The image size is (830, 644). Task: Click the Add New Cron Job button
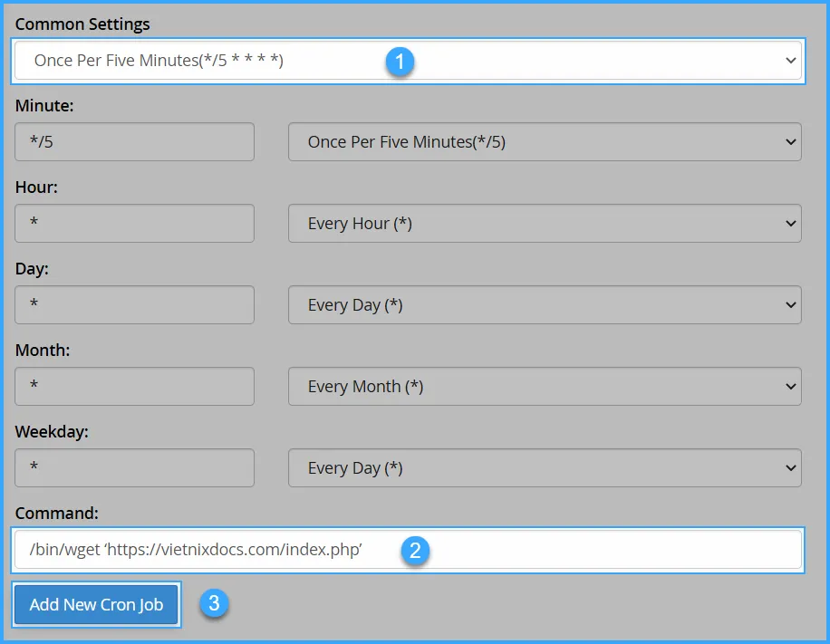coord(96,605)
